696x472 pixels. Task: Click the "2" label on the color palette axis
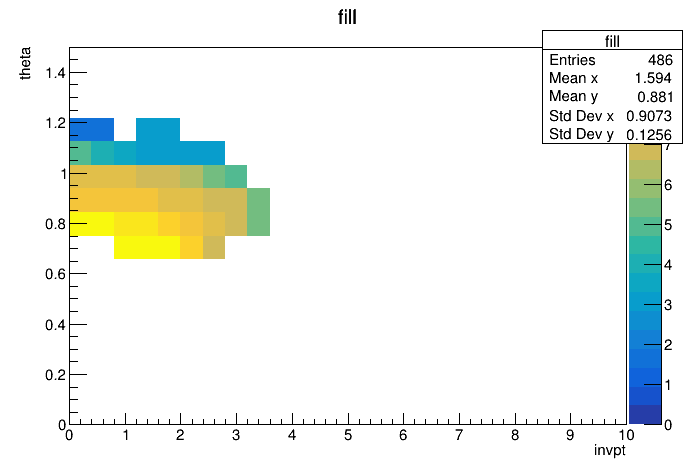tap(668, 345)
